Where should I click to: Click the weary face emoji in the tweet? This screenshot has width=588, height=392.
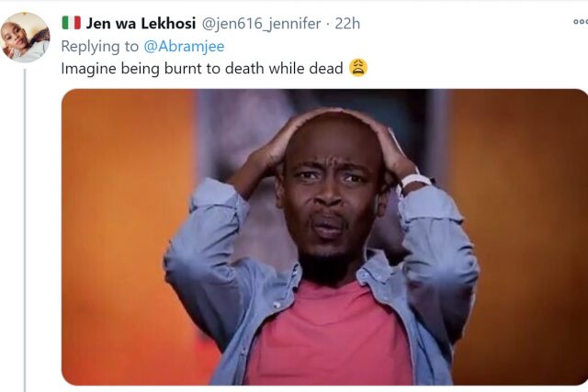358,68
